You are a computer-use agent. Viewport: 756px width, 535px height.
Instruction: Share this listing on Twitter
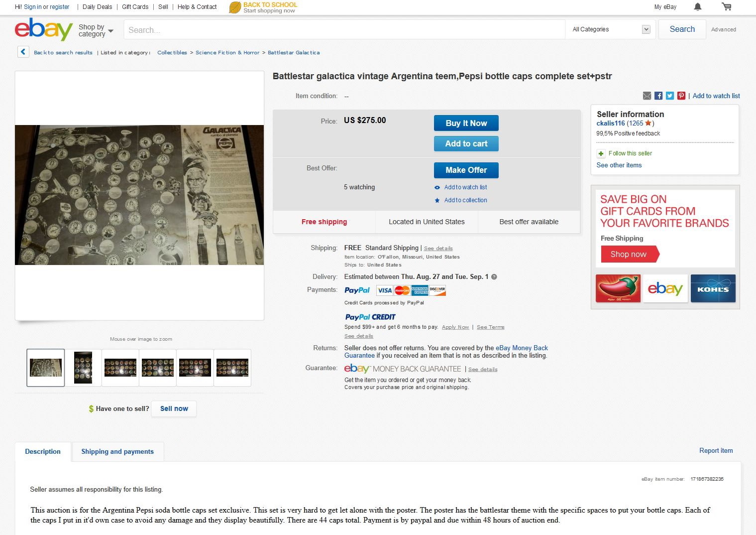point(670,96)
